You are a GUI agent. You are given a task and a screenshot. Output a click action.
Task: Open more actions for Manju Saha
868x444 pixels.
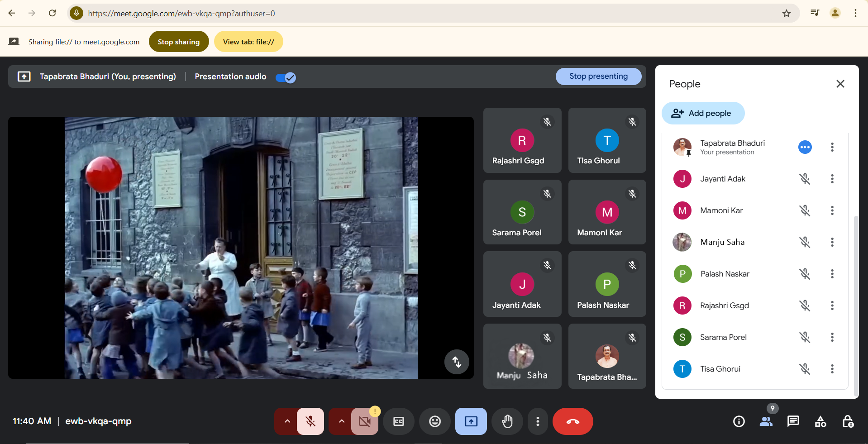click(x=832, y=242)
